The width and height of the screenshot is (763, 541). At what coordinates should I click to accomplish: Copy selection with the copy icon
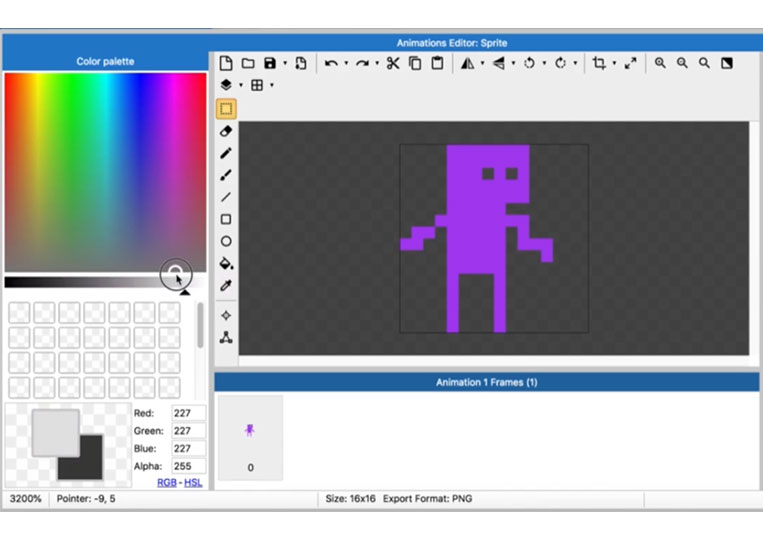coord(415,63)
